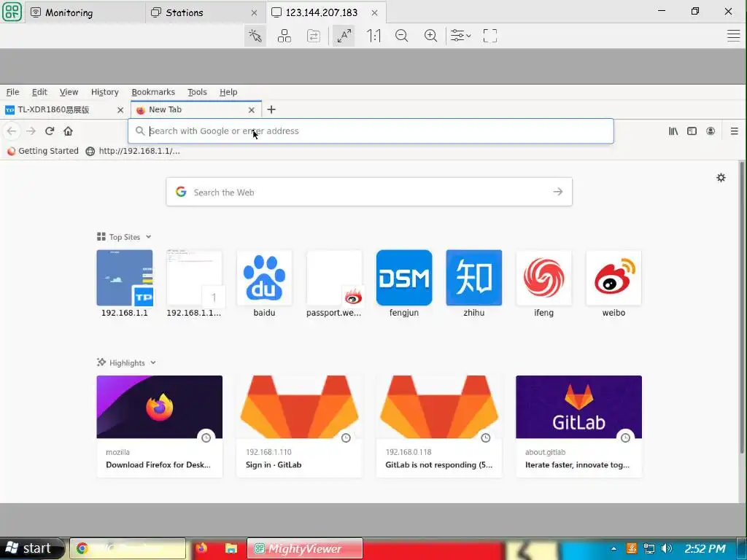747x560 pixels.
Task: Open the Download Firefox for Desktop highlight
Action: 160,426
